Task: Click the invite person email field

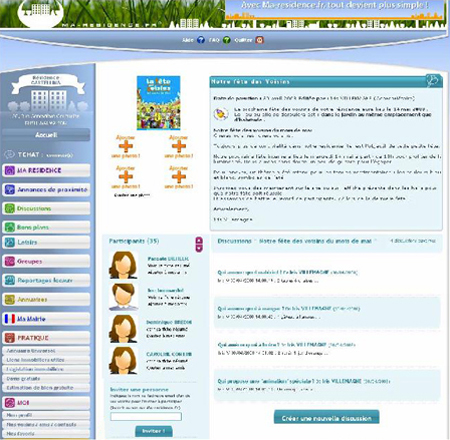Action: (x=146, y=416)
